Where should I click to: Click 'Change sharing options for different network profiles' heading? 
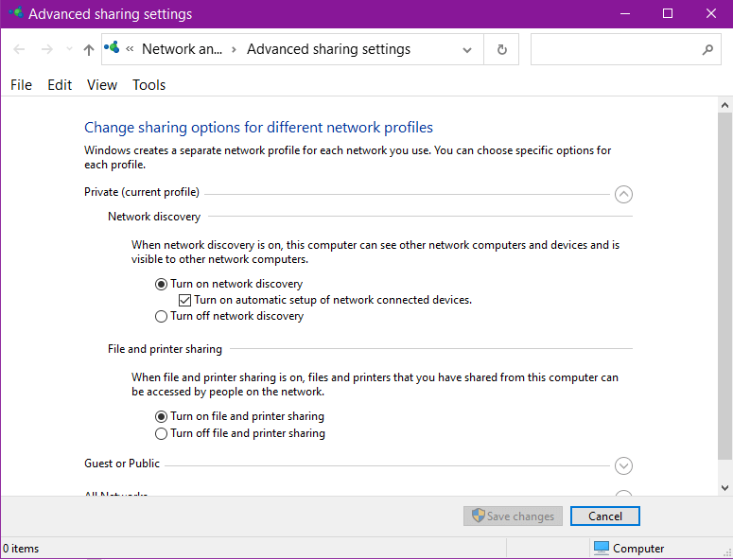258,127
